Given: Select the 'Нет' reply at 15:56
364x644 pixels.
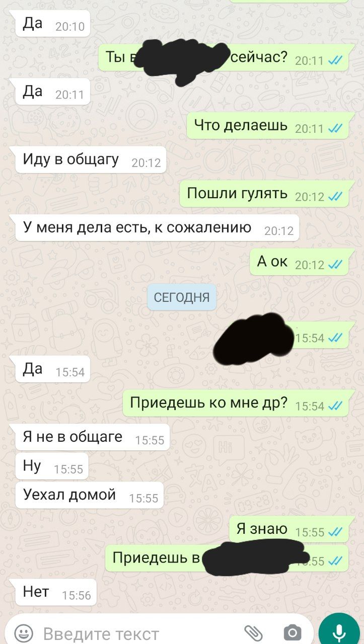Looking at the screenshot, I should point(55,592).
